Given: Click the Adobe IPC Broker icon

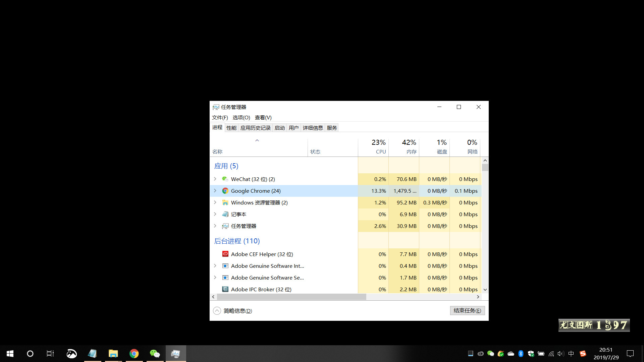Looking at the screenshot, I should click(225, 290).
